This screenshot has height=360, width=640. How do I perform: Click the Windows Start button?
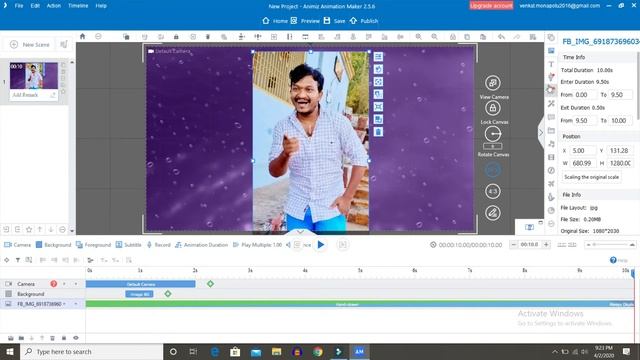[x=10, y=351]
